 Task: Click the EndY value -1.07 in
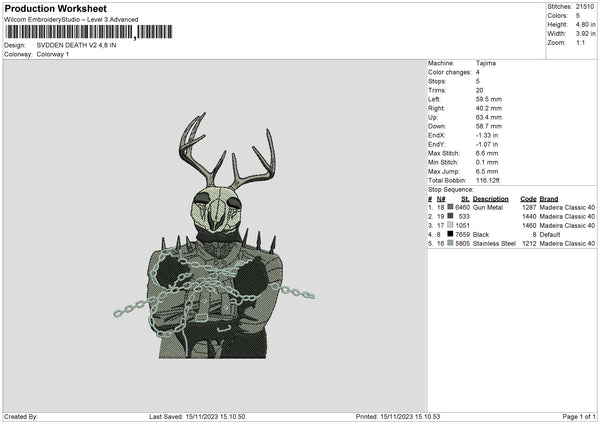(487, 144)
